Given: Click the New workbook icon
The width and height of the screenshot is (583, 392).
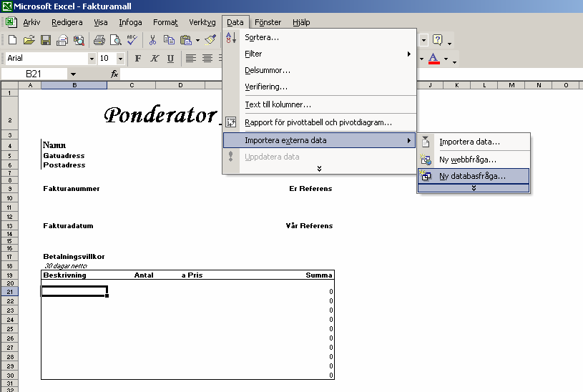Looking at the screenshot, I should [x=12, y=40].
